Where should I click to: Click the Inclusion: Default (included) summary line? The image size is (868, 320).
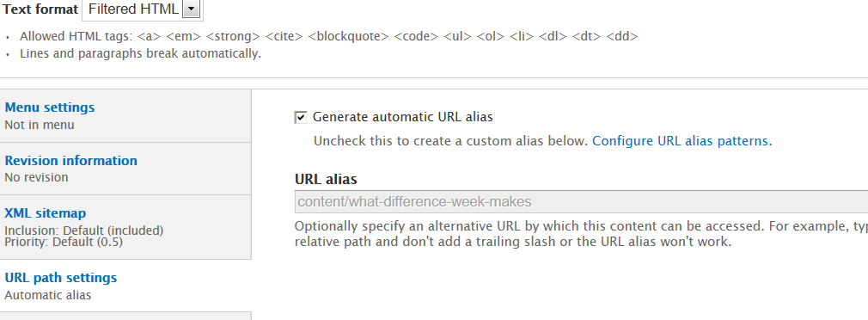[x=84, y=231]
